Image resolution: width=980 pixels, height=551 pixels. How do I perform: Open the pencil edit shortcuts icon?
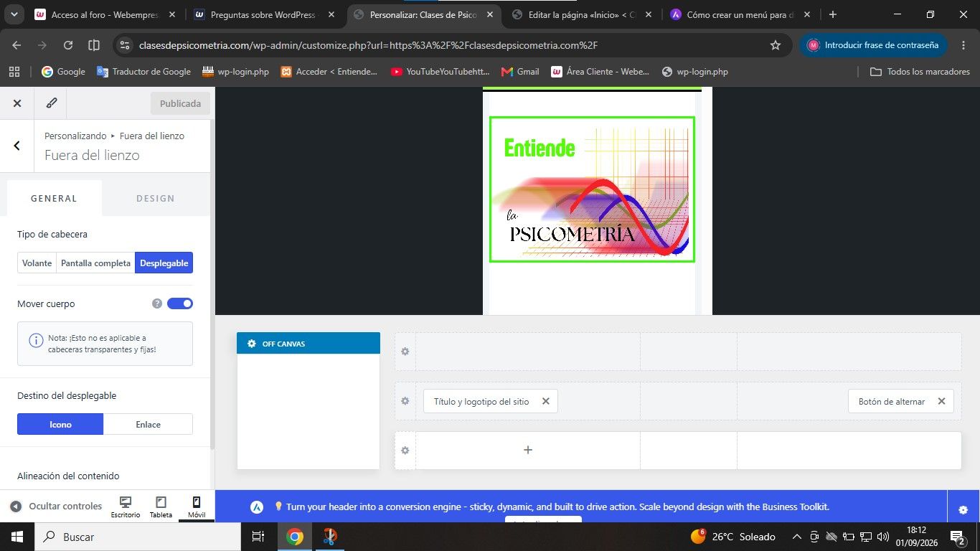coord(52,103)
